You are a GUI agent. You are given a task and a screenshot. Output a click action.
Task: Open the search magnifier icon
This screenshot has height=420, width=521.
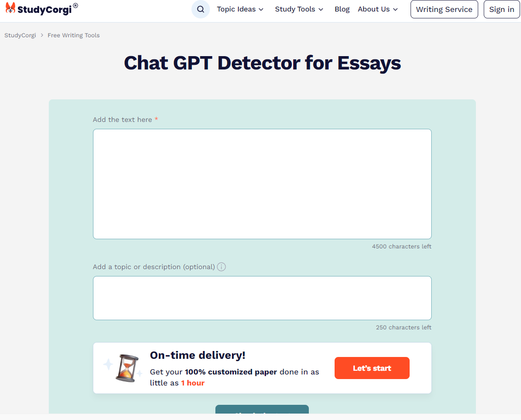pyautogui.click(x=200, y=9)
